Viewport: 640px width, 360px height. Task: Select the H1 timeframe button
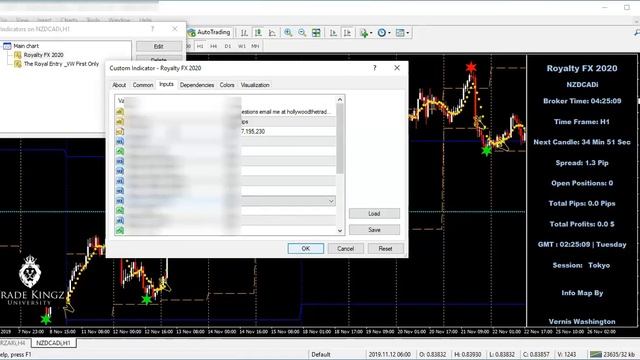pyautogui.click(x=200, y=46)
